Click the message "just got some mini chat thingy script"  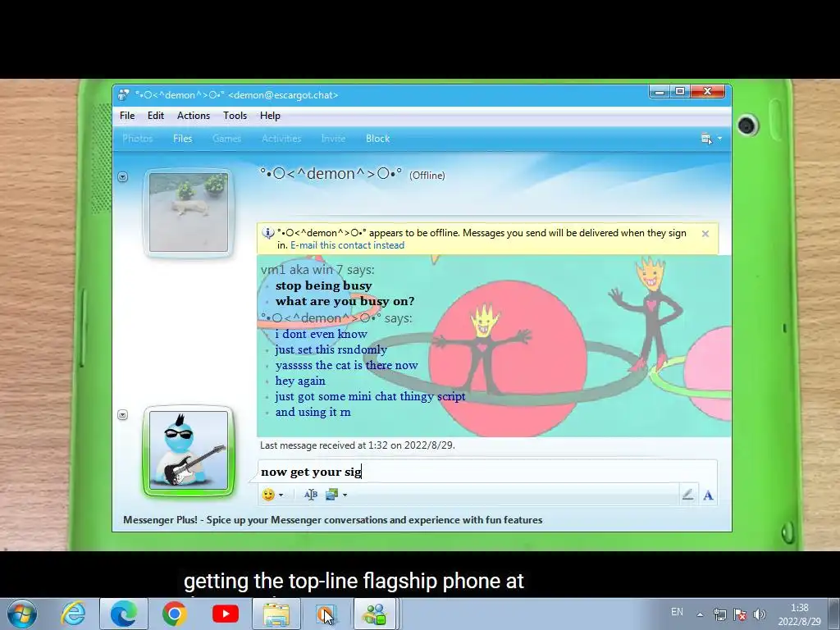(370, 397)
